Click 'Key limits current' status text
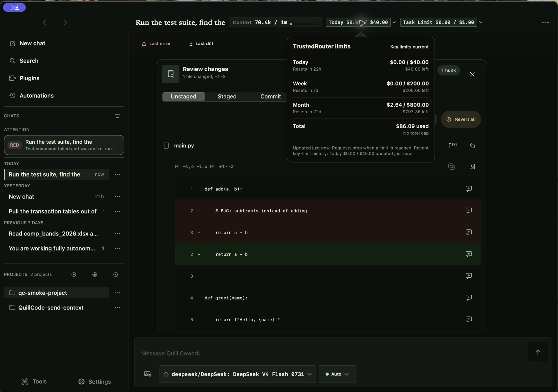The height and width of the screenshot is (392, 558). (x=409, y=47)
